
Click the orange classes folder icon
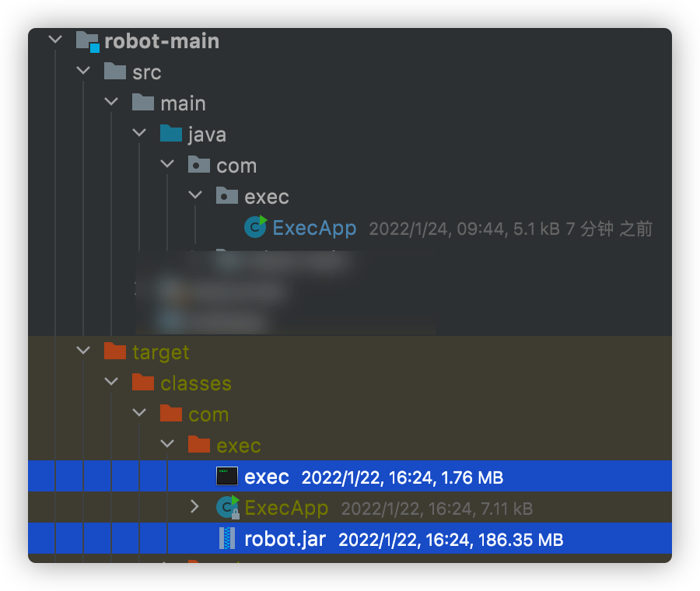tap(143, 383)
